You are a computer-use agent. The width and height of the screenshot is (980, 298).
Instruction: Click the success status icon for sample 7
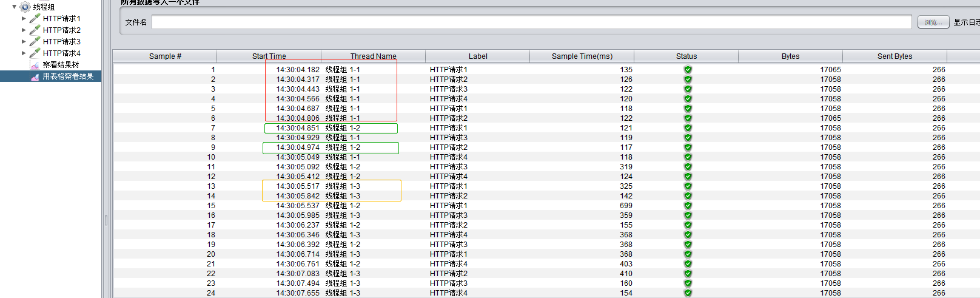[688, 128]
